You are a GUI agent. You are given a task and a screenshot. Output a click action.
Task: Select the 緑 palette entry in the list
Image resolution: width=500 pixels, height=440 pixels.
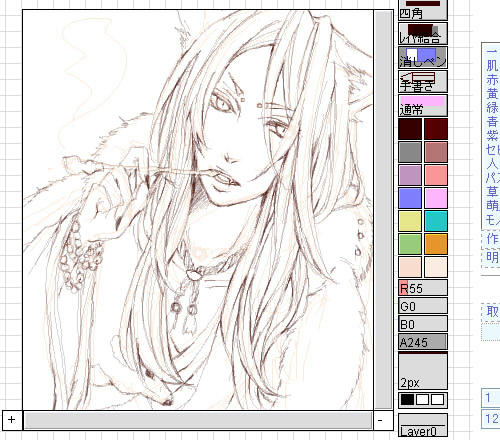(493, 108)
